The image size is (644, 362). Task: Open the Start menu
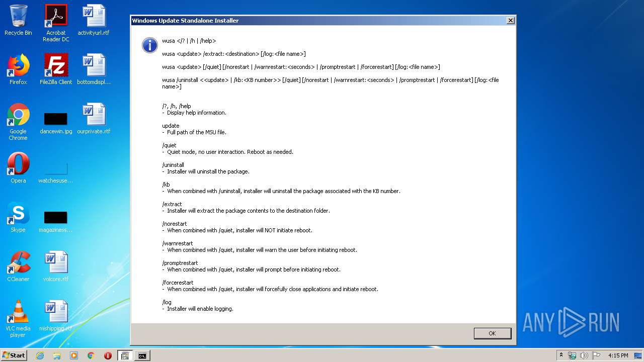click(x=14, y=355)
